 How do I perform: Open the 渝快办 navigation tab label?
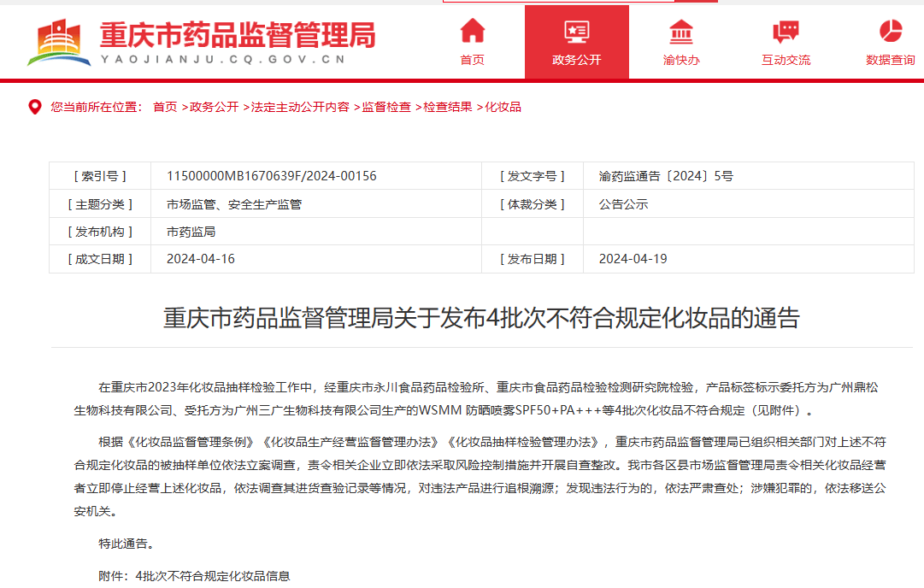click(x=680, y=60)
